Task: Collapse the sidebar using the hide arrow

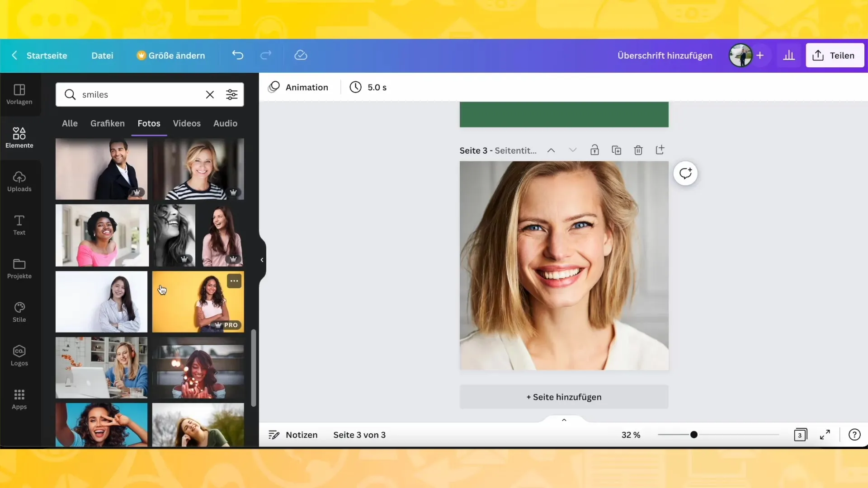Action: (262, 259)
